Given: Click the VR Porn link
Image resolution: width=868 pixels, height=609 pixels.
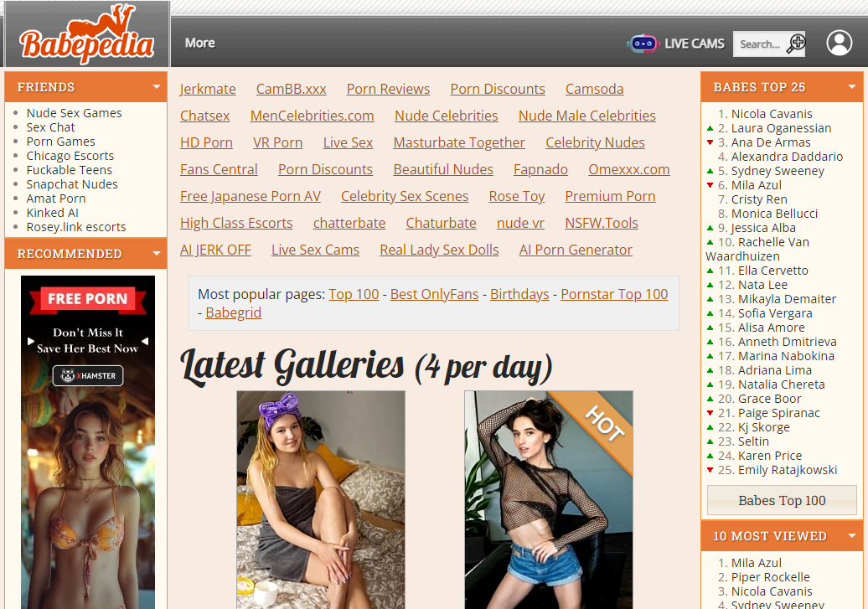Looking at the screenshot, I should click(277, 143).
